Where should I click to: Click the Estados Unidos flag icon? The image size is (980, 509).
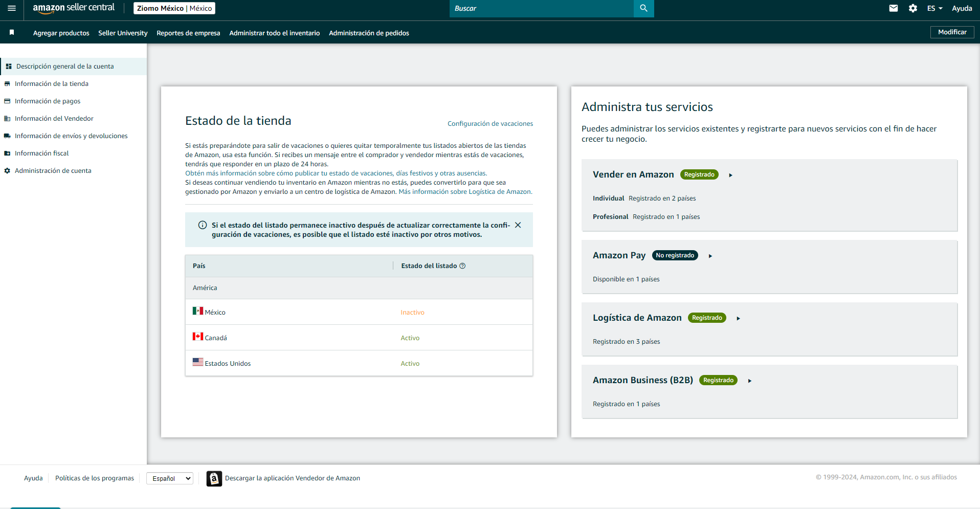198,362
